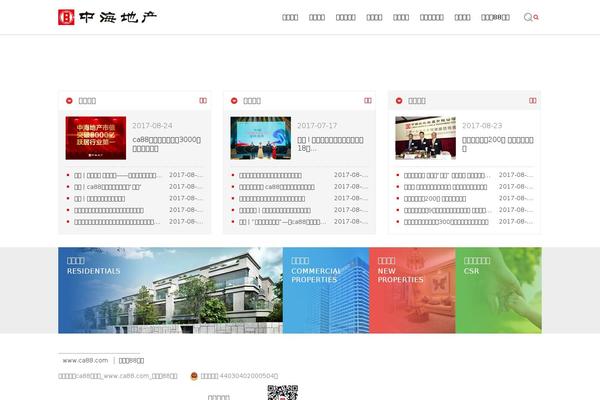Open the headline with "200" beside the conference photo

498,144
